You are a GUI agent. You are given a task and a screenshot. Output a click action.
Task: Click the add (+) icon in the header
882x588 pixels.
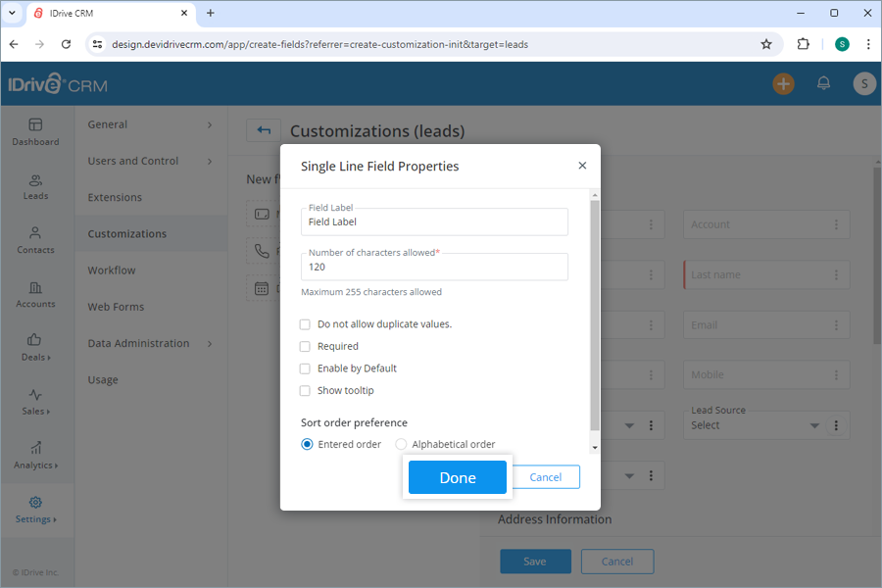point(783,83)
